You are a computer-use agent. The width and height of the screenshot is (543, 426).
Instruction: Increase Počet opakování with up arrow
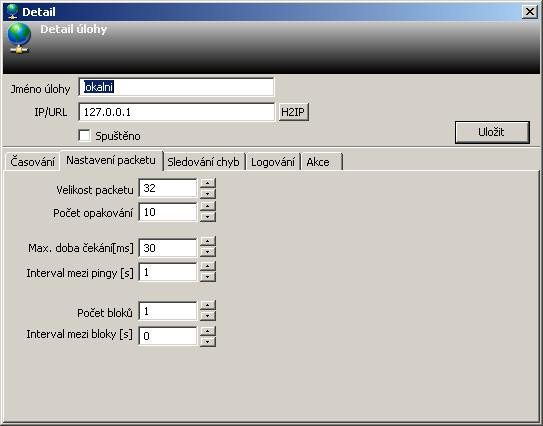tap(208, 206)
